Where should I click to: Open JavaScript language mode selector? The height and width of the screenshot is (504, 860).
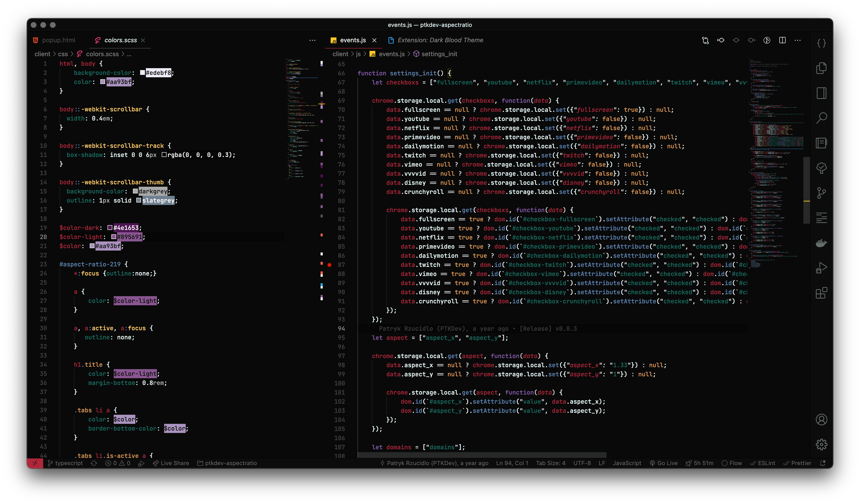627,463
